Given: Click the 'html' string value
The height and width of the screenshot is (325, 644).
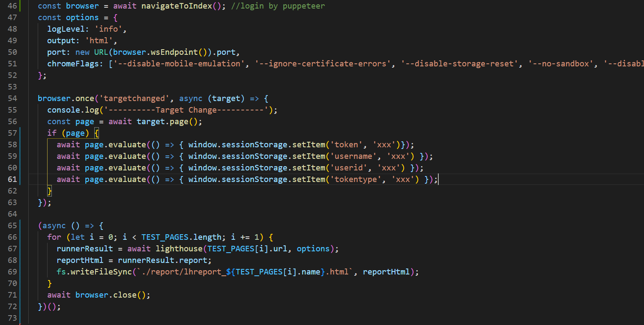Looking at the screenshot, I should (99, 41).
